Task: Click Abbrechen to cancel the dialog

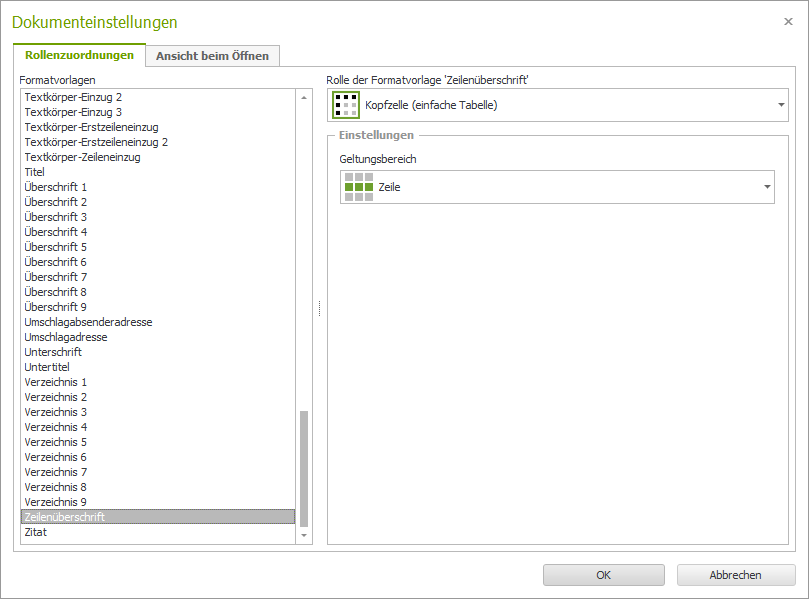Action: [735, 575]
